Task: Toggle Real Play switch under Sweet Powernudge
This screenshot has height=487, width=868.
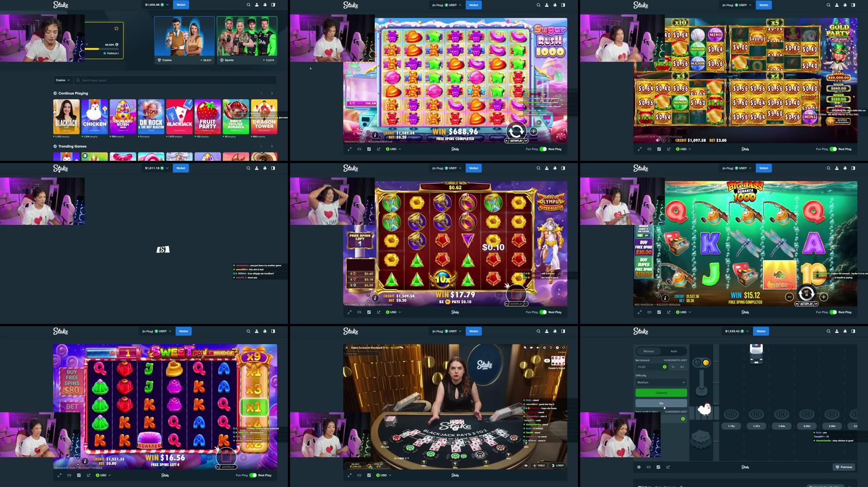Action: [x=253, y=475]
